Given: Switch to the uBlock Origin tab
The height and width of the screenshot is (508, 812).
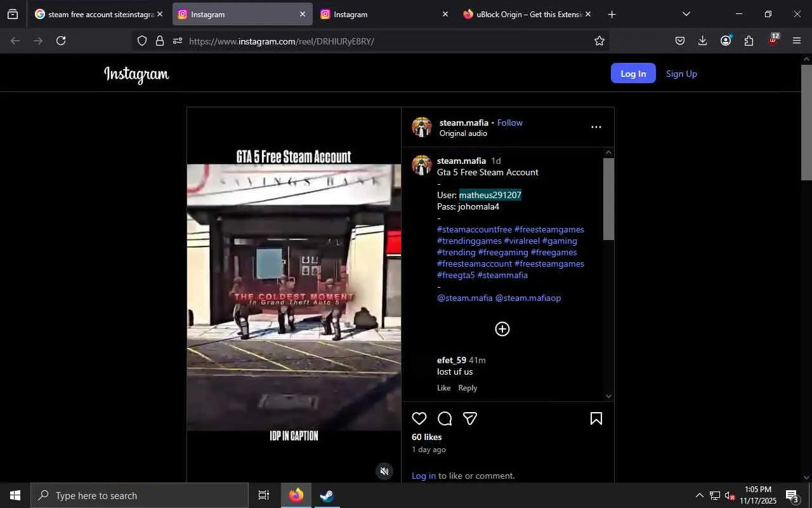Looking at the screenshot, I should pos(527,14).
